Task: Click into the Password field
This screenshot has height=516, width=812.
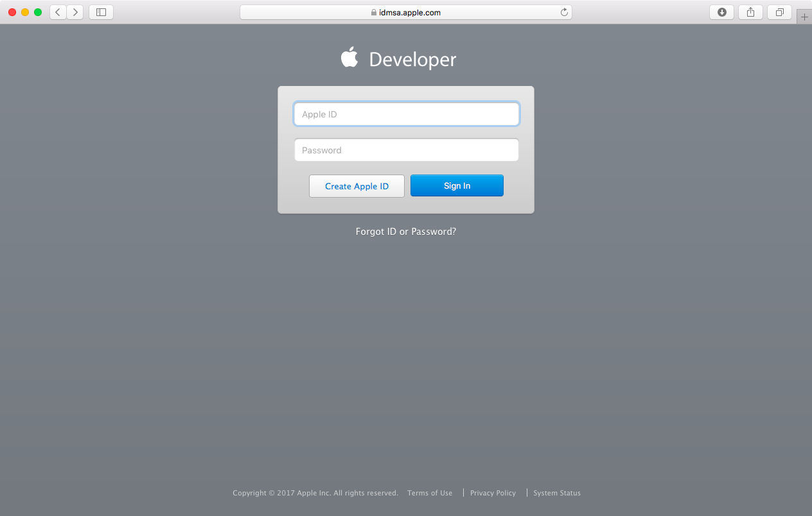Action: (x=407, y=150)
